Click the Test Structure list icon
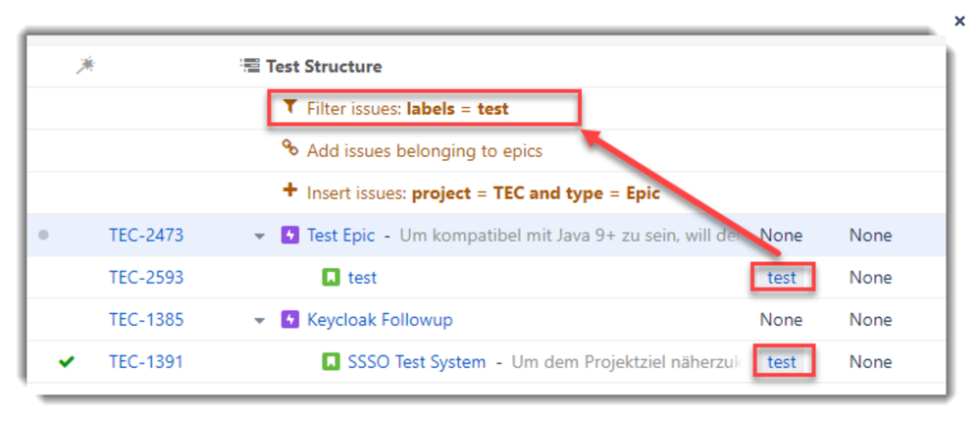980x423 pixels. (252, 67)
